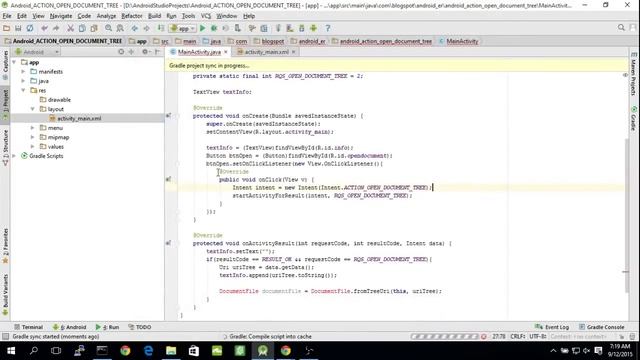Image resolution: width=640 pixels, height=360 pixels.
Task: Click the Redo arrow icon
Action: click(x=56, y=28)
